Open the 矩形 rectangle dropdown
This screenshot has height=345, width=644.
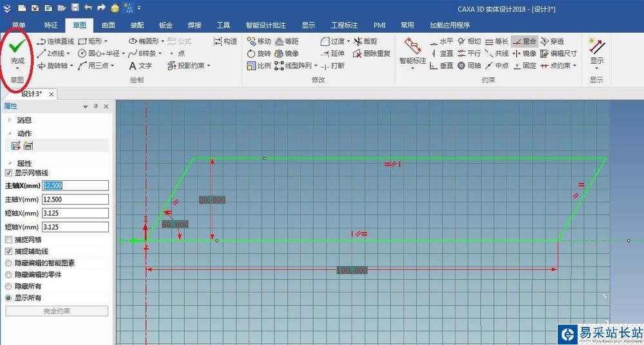click(106, 41)
